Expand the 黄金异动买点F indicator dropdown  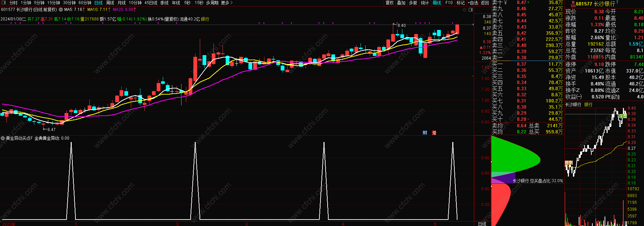coord(3,138)
